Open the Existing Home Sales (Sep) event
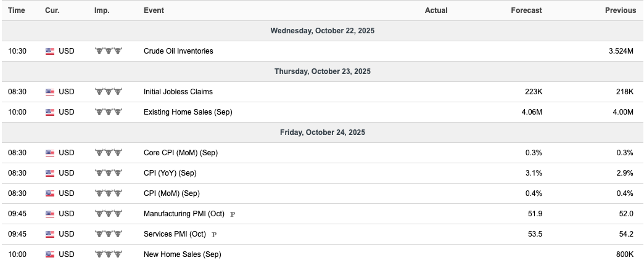The width and height of the screenshot is (644, 268). (188, 112)
